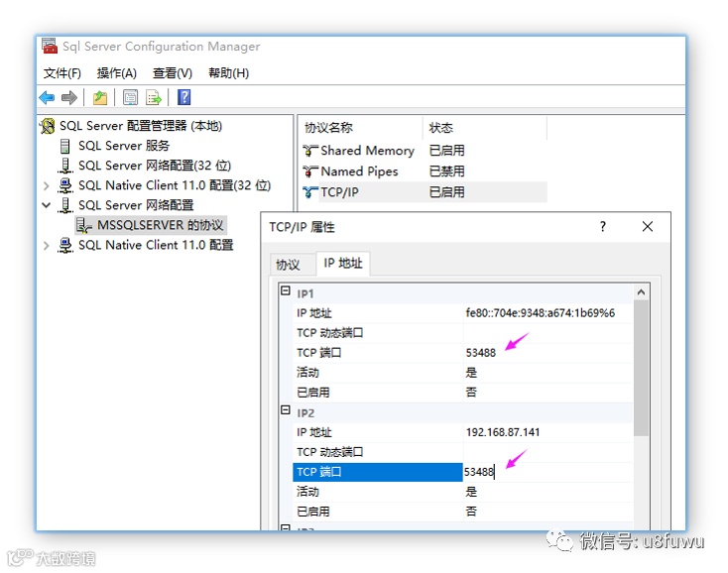728x573 pixels.
Task: Sort by the 协议名称 column header
Action: tap(360, 128)
